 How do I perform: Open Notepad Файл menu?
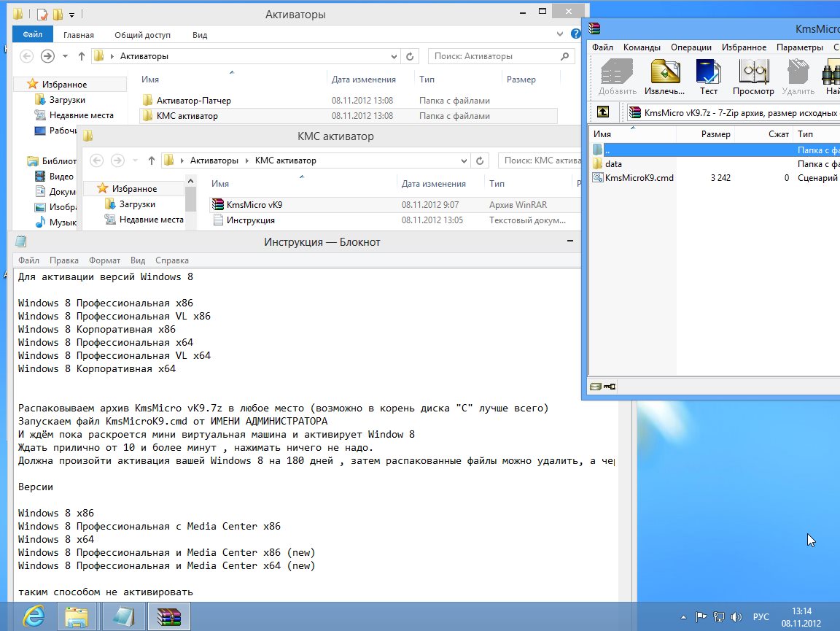coord(28,260)
